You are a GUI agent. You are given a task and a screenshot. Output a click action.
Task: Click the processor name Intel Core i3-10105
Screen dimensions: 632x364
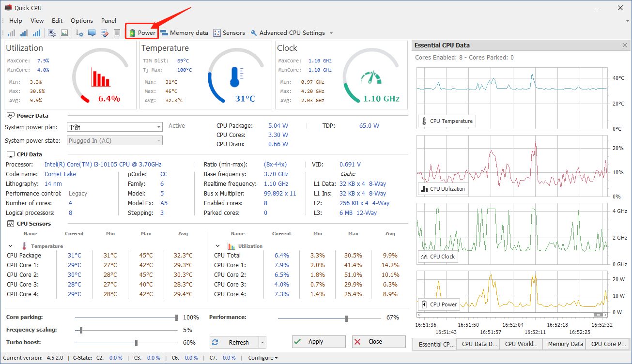pos(103,165)
